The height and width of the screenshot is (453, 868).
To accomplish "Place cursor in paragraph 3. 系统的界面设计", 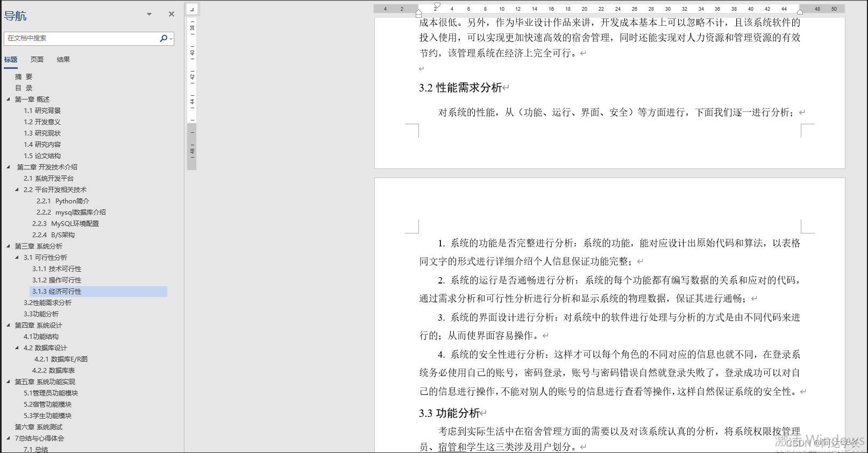I will tap(610, 327).
